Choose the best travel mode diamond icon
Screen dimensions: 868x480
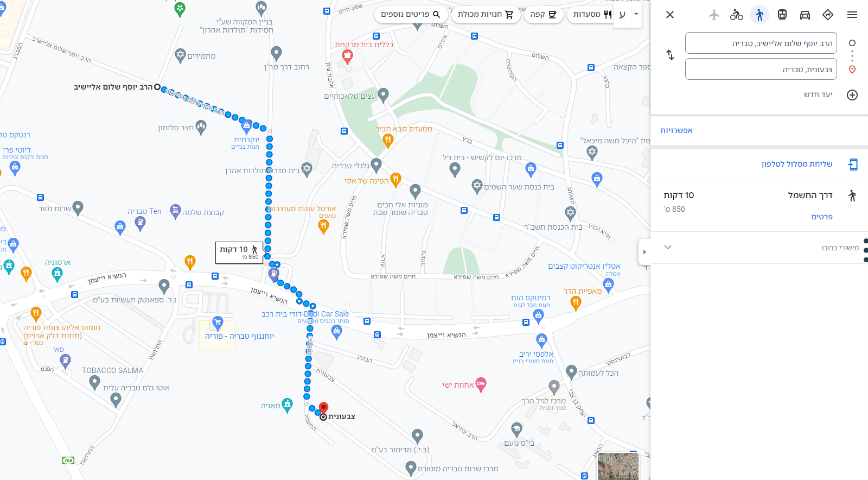tap(828, 15)
